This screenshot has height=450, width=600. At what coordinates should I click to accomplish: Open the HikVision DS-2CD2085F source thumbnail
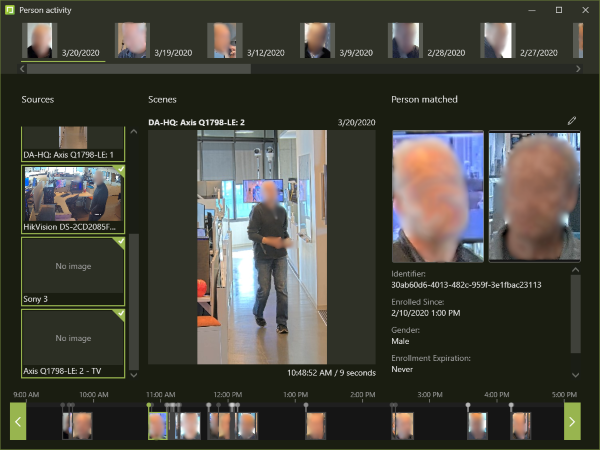coord(73,199)
